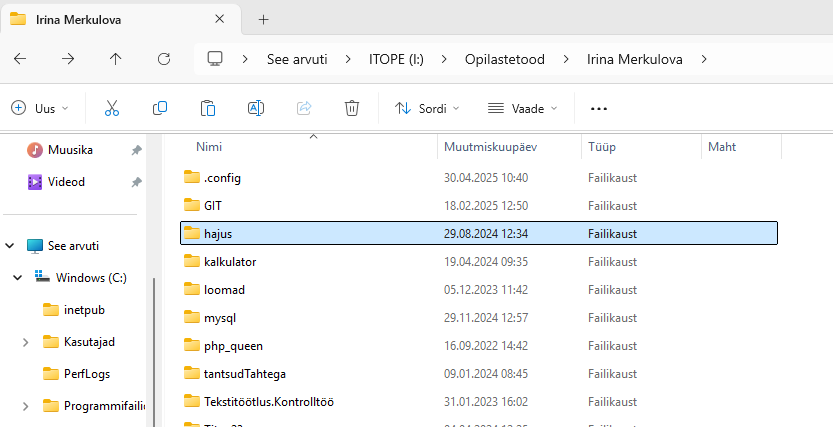Click the Delete trash can icon

[352, 108]
